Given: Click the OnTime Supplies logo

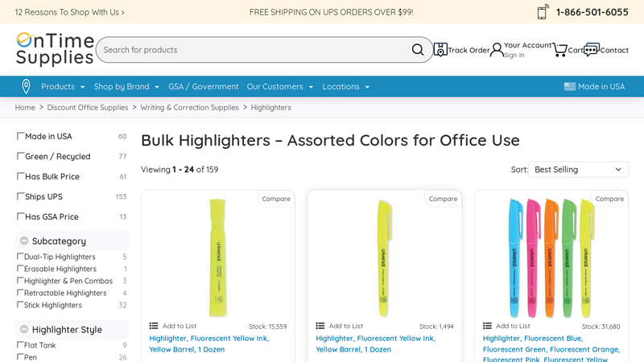Looking at the screenshot, I should tap(55, 49).
